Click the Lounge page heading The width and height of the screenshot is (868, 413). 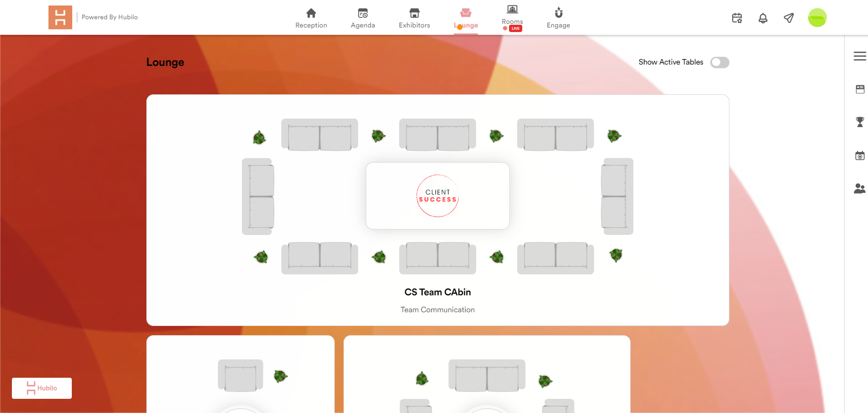(x=165, y=62)
